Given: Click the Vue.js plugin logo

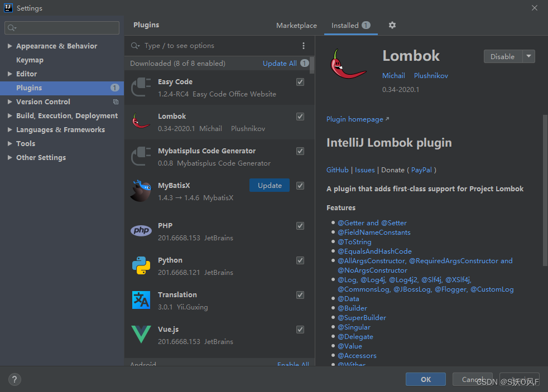Looking at the screenshot, I should [141, 335].
